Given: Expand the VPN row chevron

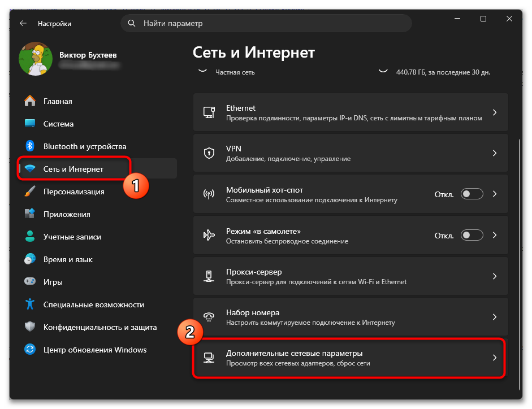Looking at the screenshot, I should point(495,153).
